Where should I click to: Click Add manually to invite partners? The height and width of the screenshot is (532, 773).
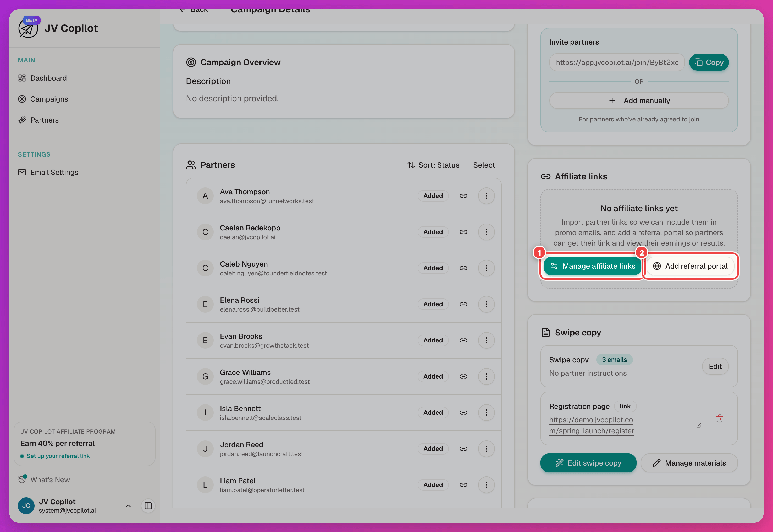coord(639,101)
